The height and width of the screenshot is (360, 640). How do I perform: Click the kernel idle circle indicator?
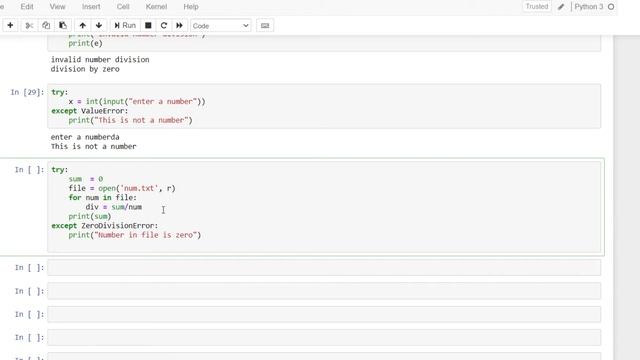pyautogui.click(x=611, y=7)
